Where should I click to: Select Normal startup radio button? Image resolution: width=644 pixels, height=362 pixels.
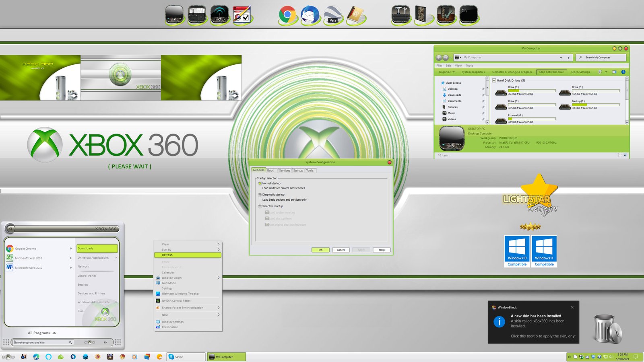click(260, 183)
